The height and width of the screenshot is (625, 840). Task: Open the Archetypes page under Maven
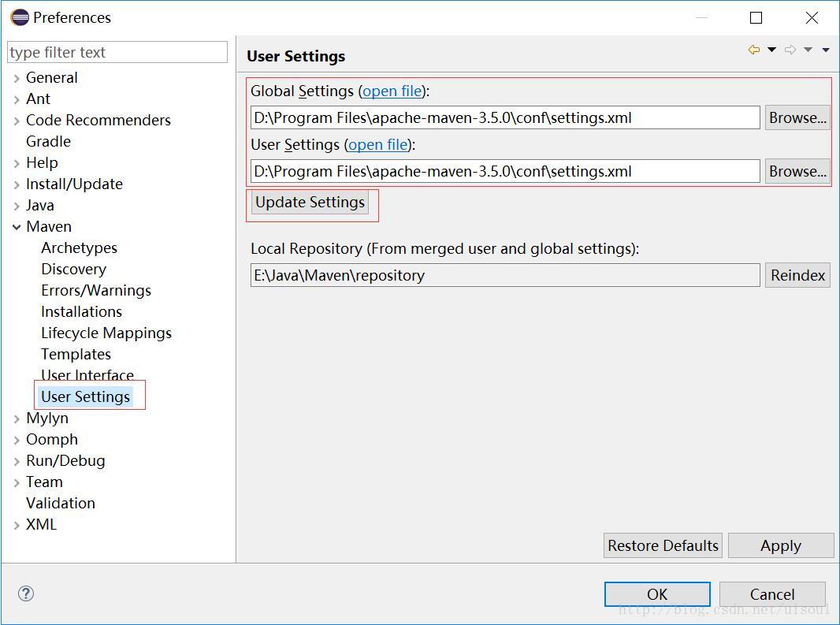click(x=80, y=247)
